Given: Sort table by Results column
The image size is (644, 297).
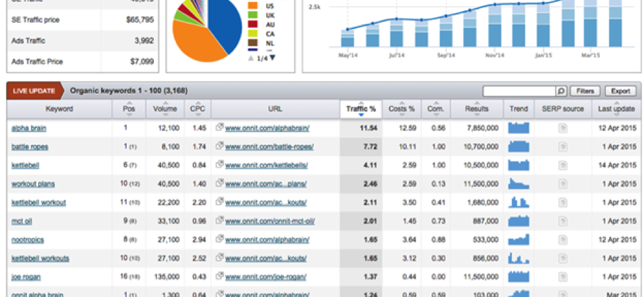Looking at the screenshot, I should click(x=477, y=109).
